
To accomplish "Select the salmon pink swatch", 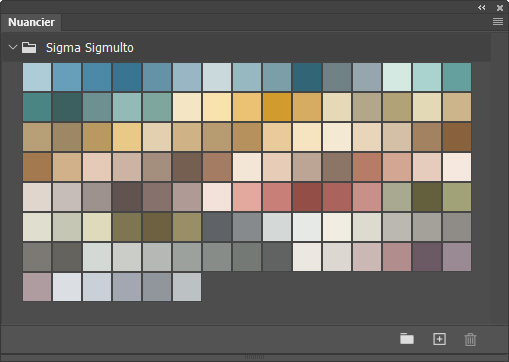I will [247, 197].
